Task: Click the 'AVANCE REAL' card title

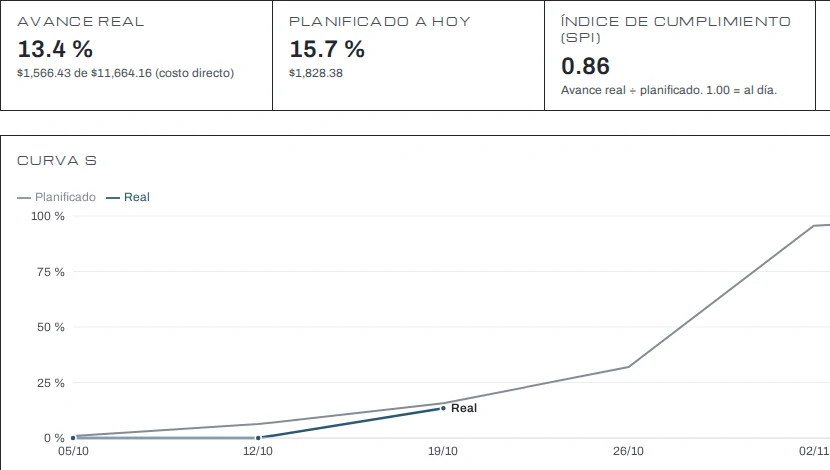Action: click(x=80, y=22)
